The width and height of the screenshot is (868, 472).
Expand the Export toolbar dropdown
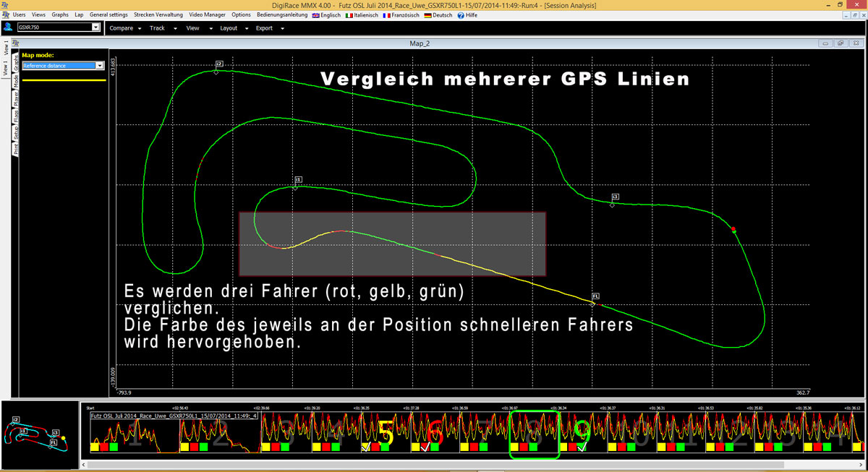coord(281,28)
